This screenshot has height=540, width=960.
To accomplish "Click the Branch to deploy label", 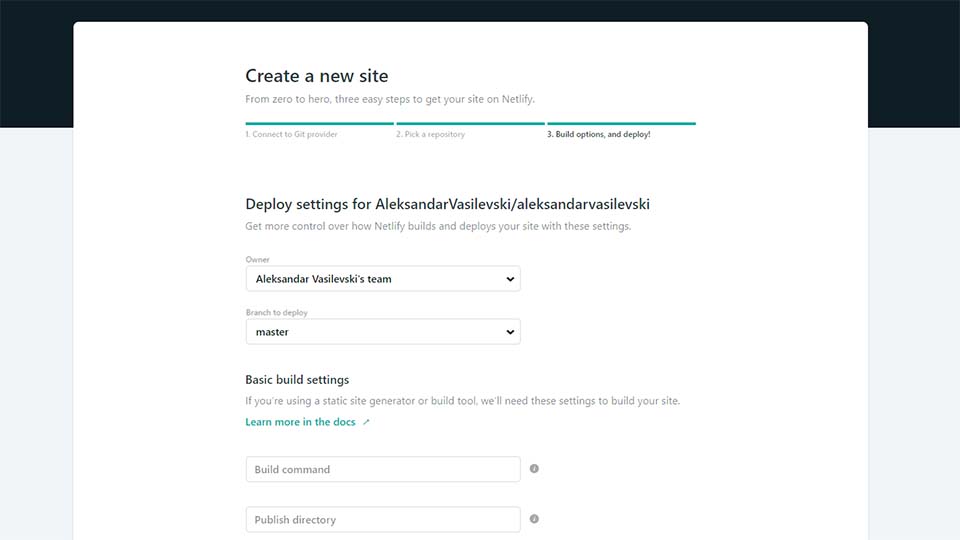I will (x=277, y=312).
